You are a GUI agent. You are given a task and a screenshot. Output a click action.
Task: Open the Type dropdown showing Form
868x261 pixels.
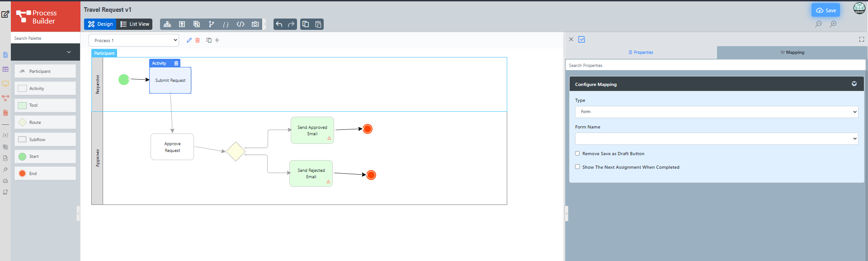717,112
